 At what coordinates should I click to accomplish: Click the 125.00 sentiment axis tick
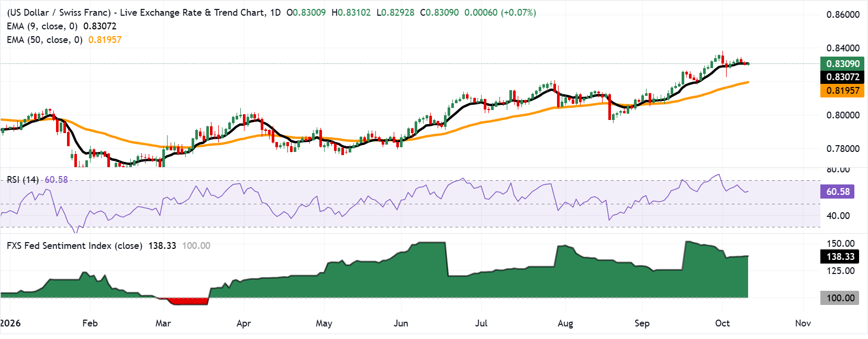tap(841, 271)
